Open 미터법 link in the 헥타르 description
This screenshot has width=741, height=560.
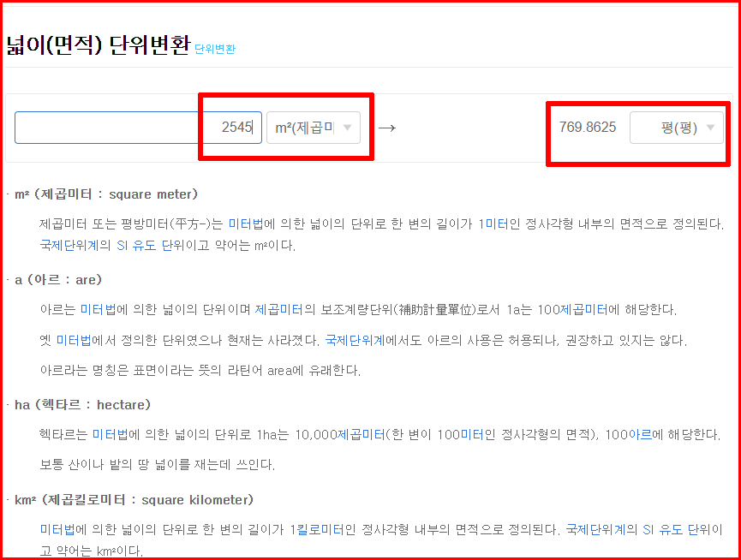pos(110,434)
